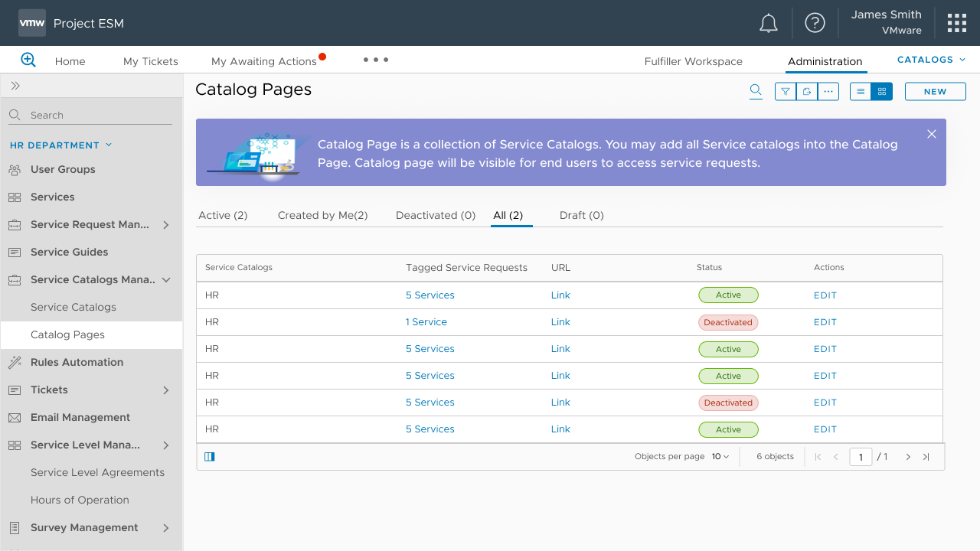Click the magnifier search icon beside Home
This screenshot has width=980, height=551.
point(28,60)
